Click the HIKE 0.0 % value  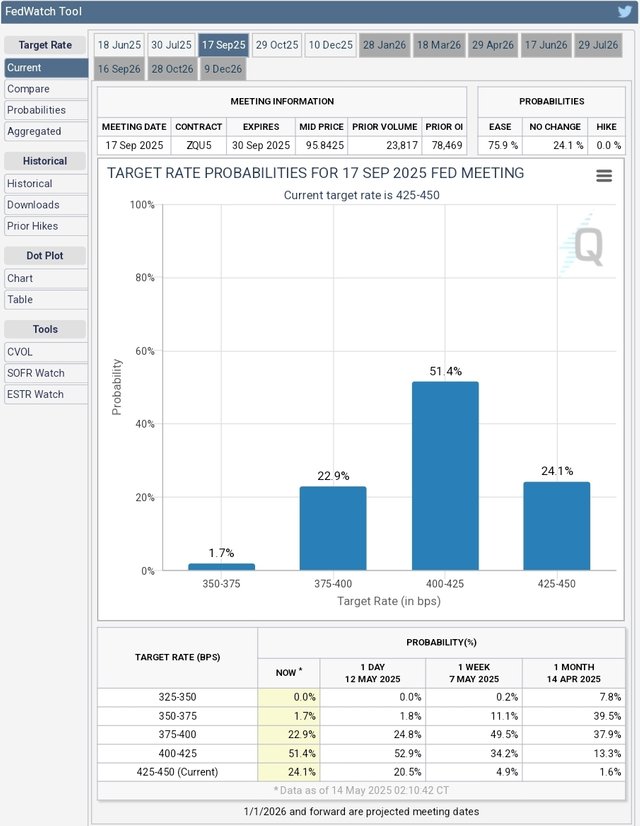pyautogui.click(x=607, y=145)
